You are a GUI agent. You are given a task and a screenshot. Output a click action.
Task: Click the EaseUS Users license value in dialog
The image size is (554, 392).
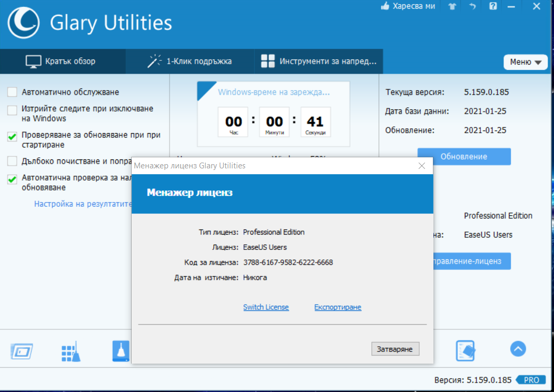pos(265,247)
